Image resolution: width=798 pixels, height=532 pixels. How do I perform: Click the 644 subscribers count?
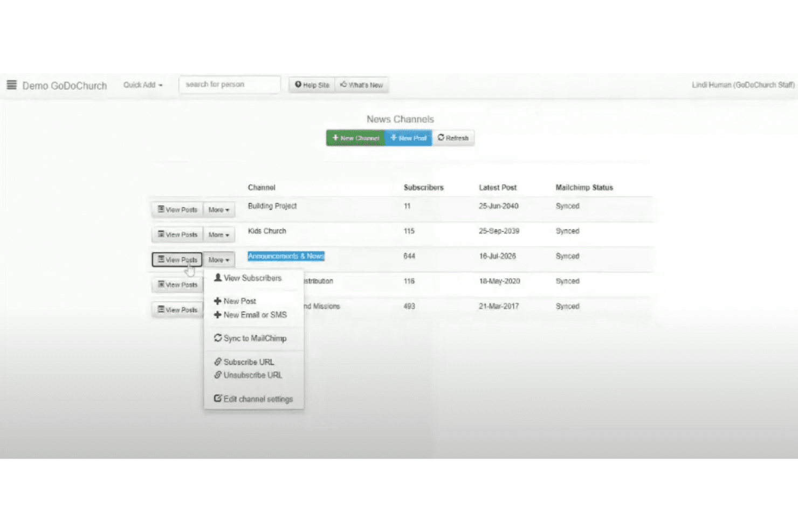pos(409,256)
